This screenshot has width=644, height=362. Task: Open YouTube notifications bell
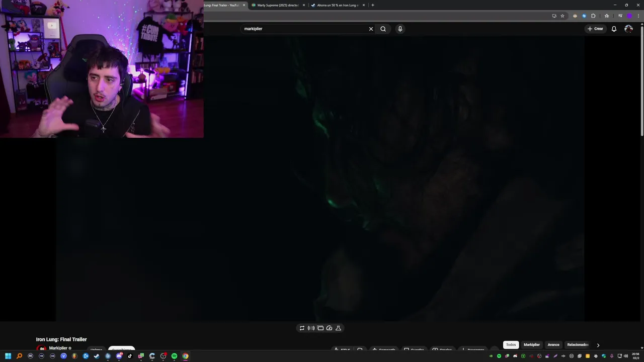614,29
